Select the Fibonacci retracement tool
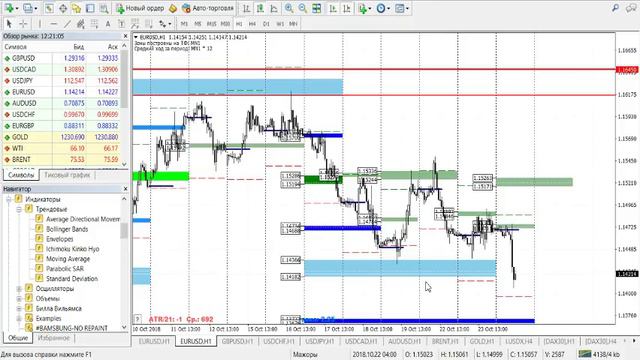The height and width of the screenshot is (360, 640). tap(94, 24)
